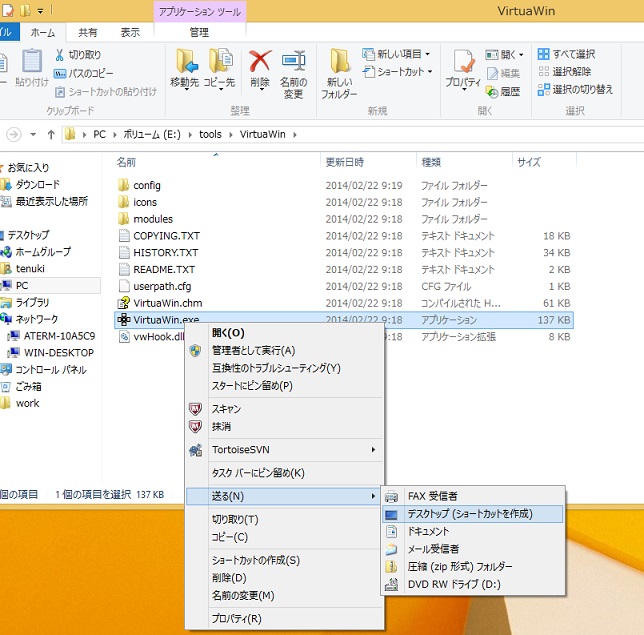Click the Copy to (コピー先) ribbon icon
644x635 pixels.
219,71
